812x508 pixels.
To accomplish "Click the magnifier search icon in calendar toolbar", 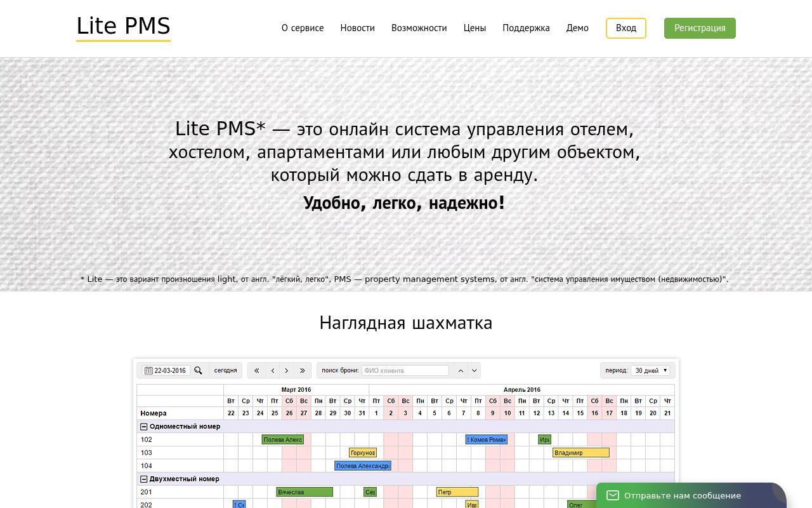I will pyautogui.click(x=199, y=370).
